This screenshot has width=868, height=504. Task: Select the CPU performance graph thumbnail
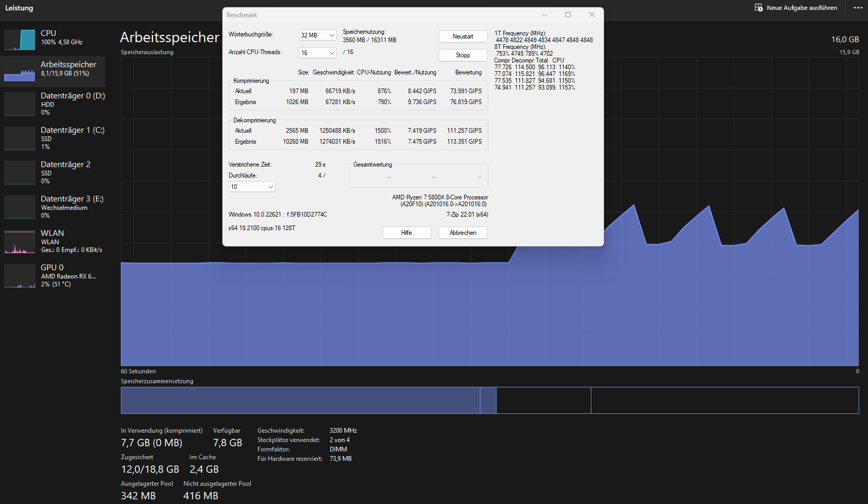tap(20, 40)
